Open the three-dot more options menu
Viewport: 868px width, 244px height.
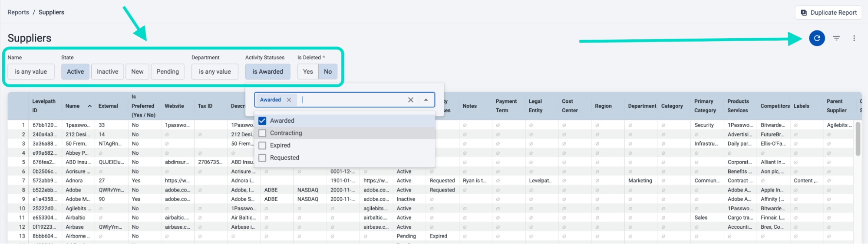[x=854, y=38]
